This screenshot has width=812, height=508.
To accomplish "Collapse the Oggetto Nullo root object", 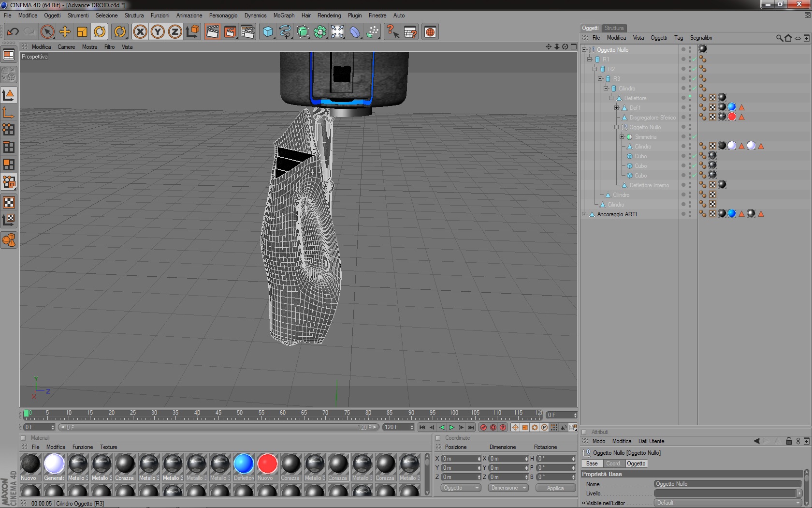I will click(584, 50).
